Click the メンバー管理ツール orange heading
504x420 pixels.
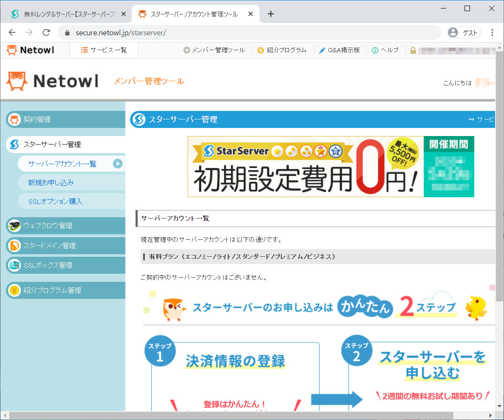(x=149, y=81)
